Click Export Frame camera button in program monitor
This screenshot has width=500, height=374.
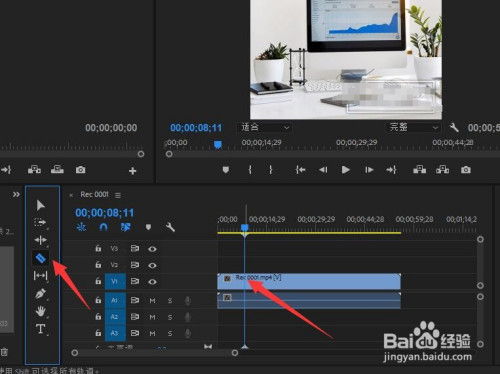pos(466,170)
